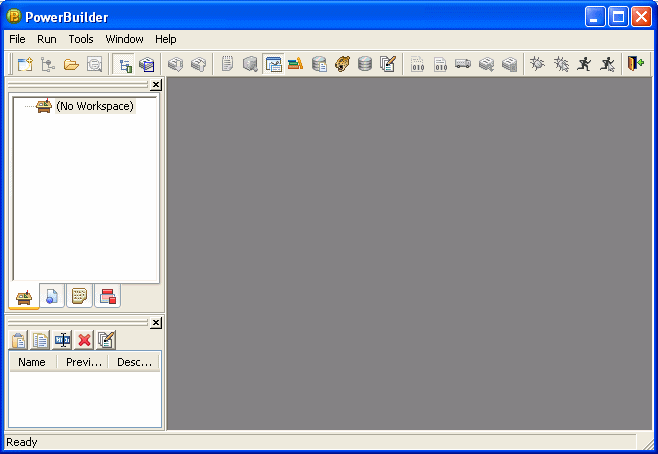Open the Browser magnifier-box icon

[250, 64]
